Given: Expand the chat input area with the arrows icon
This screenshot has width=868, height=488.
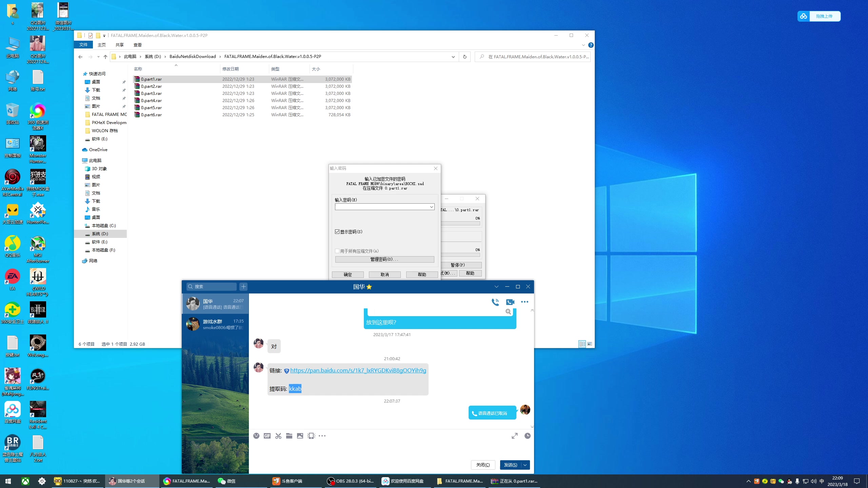Looking at the screenshot, I should pyautogui.click(x=515, y=436).
